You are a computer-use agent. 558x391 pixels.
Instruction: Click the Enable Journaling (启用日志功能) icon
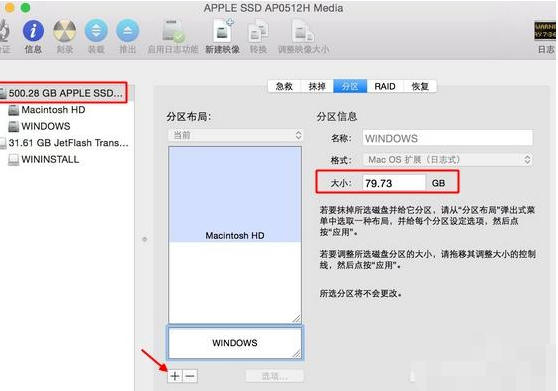point(173,31)
